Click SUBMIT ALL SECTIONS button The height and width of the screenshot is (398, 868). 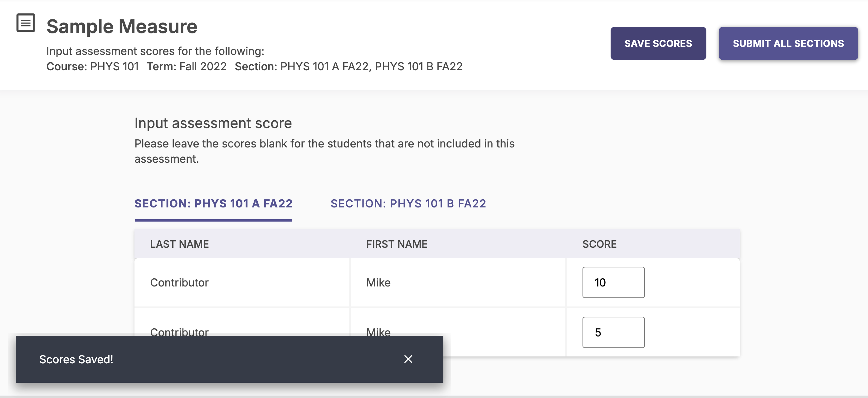pyautogui.click(x=788, y=43)
